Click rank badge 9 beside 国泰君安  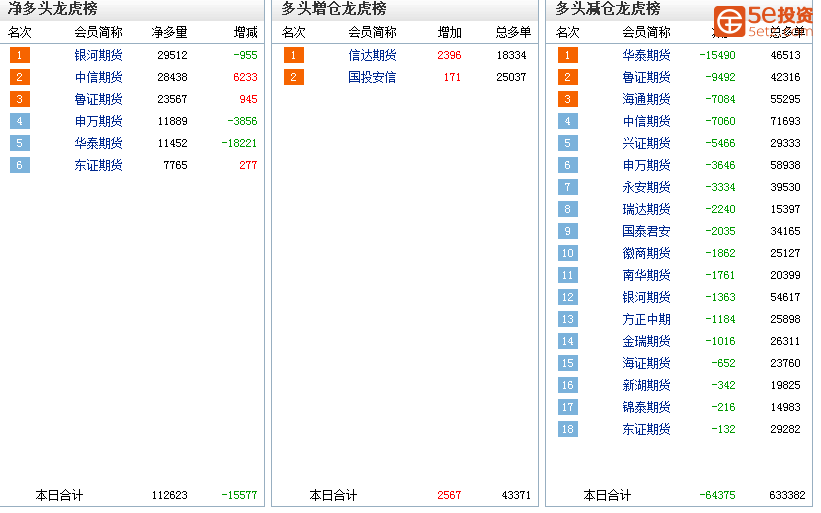pos(568,231)
